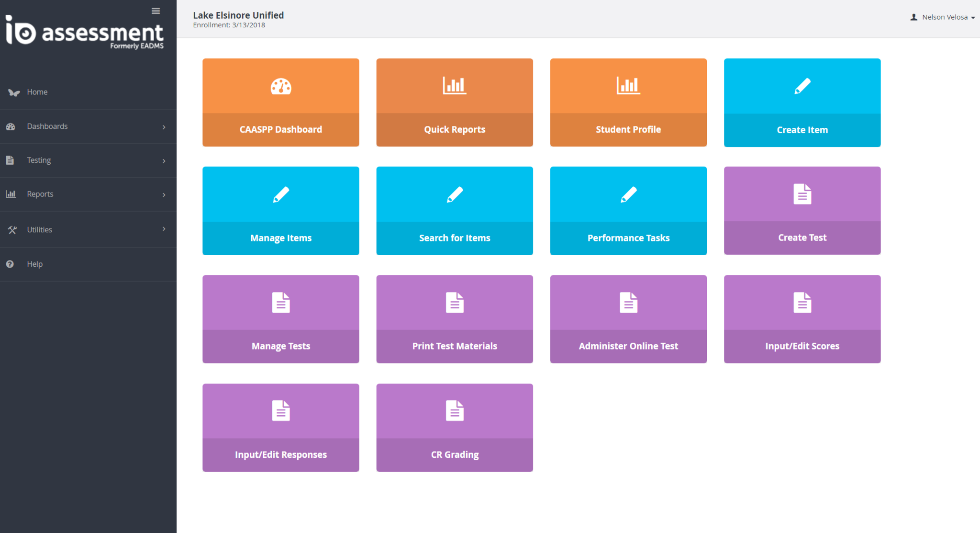This screenshot has height=533, width=980.
Task: Expand the Dashboards sidebar chevron
Action: (x=164, y=127)
